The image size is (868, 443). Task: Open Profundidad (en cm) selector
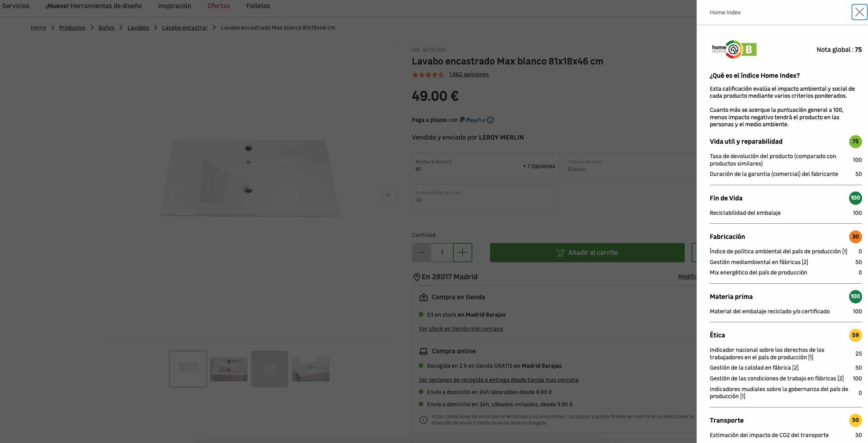[485, 197]
